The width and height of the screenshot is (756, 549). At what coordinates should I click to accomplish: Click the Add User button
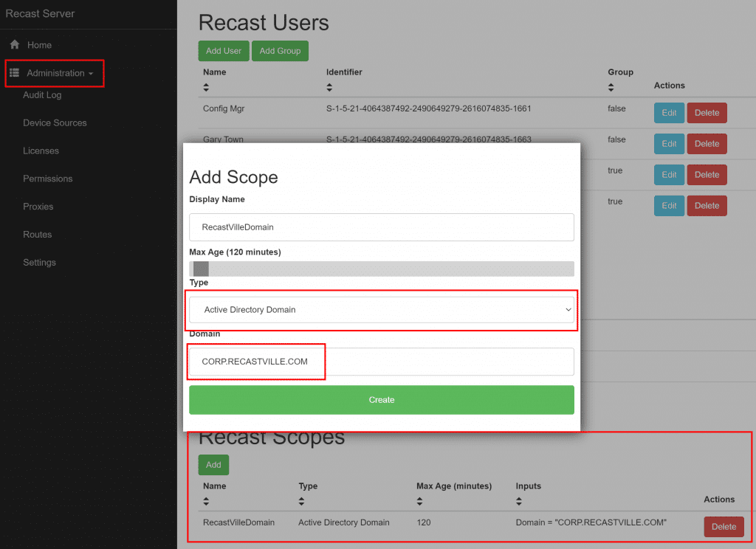click(224, 51)
